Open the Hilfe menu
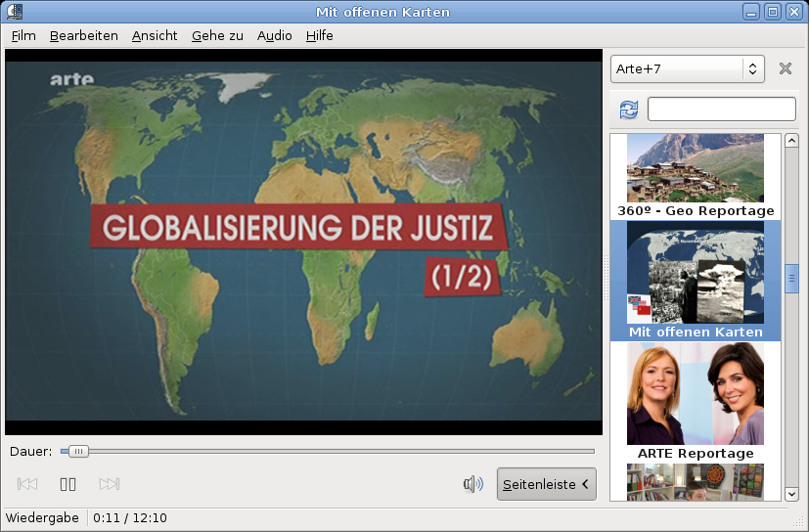This screenshot has height=532, width=809. [319, 35]
